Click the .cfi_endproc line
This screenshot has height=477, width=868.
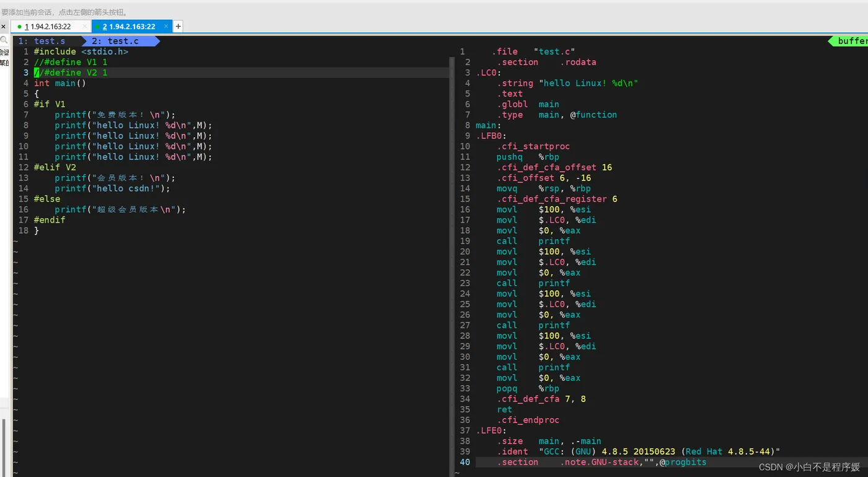[528, 421]
